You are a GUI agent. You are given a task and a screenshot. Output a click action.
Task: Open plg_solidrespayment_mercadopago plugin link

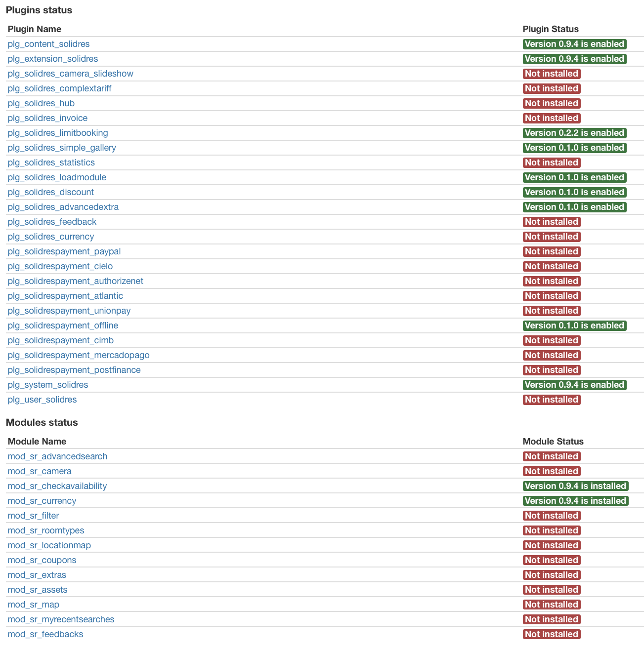78,355
